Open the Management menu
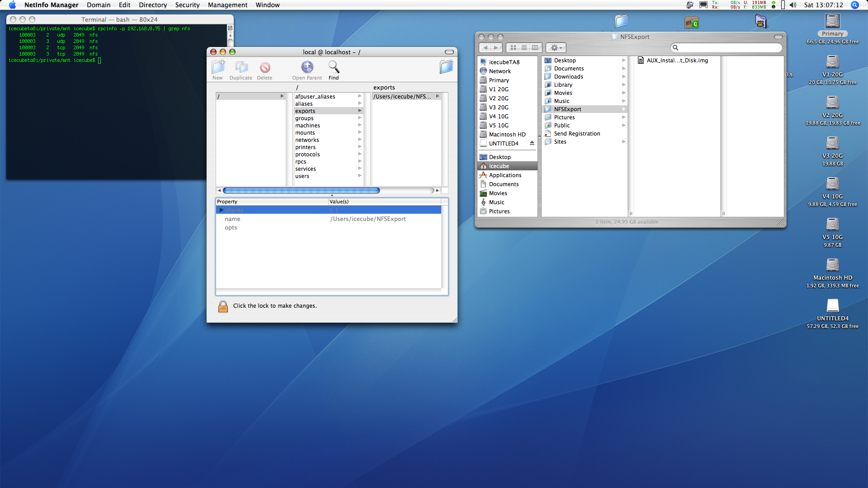 pyautogui.click(x=227, y=5)
